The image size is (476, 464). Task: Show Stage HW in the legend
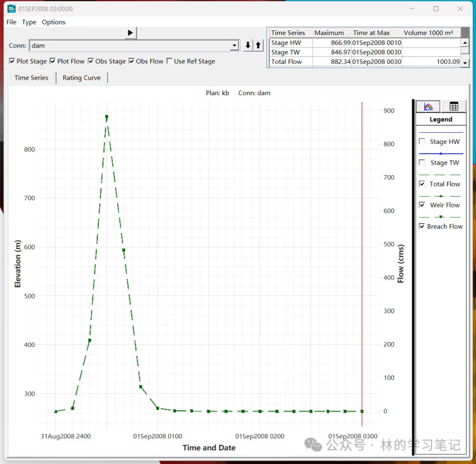[422, 142]
